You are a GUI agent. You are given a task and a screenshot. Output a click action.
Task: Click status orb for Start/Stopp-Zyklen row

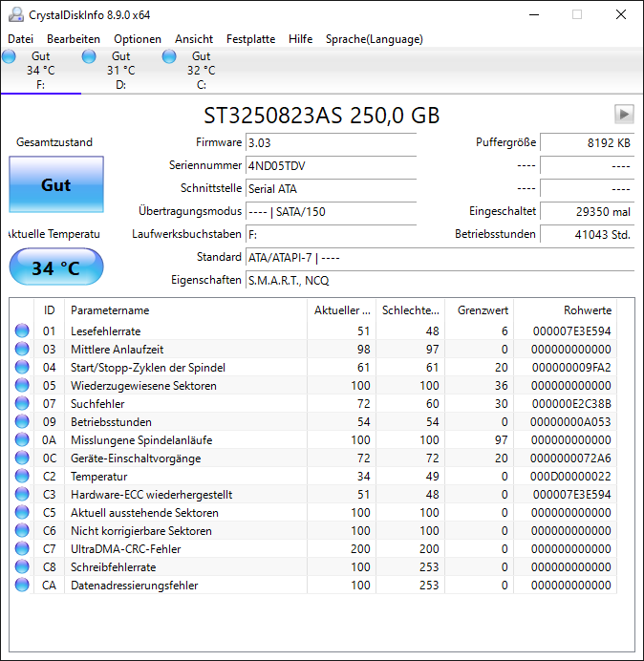(x=22, y=367)
